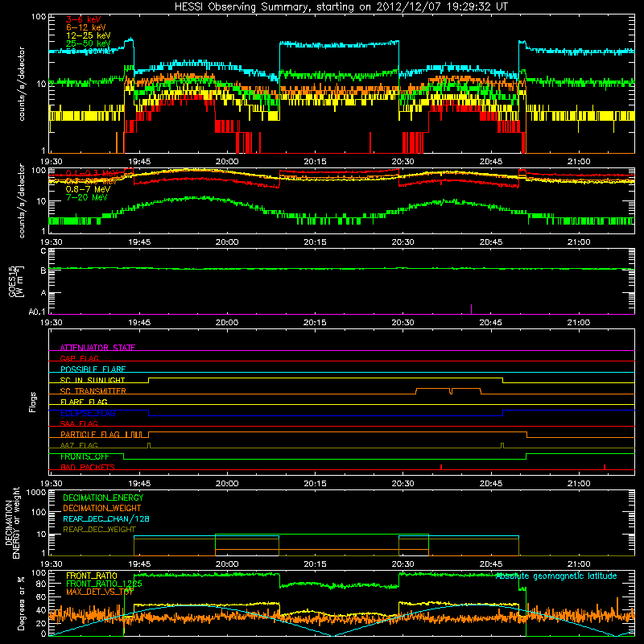
Task: Select the AAZ_FLAG flag label
Action: pos(79,445)
